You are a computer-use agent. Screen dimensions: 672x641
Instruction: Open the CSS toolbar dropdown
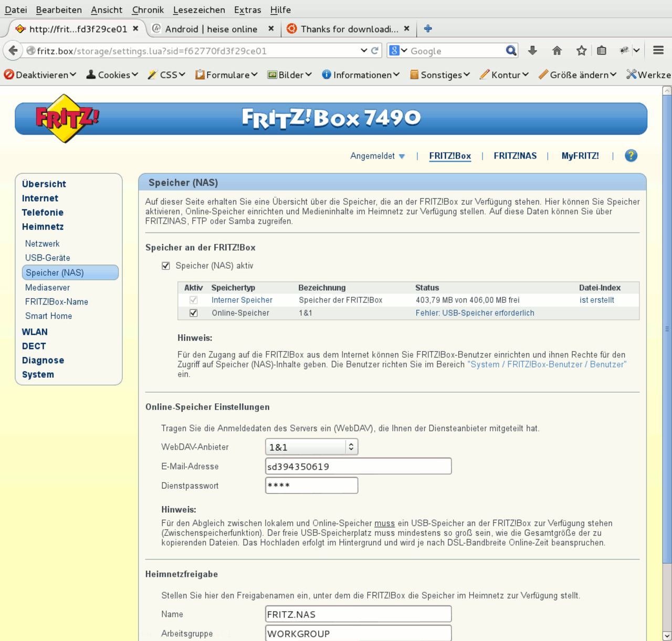[x=166, y=75]
